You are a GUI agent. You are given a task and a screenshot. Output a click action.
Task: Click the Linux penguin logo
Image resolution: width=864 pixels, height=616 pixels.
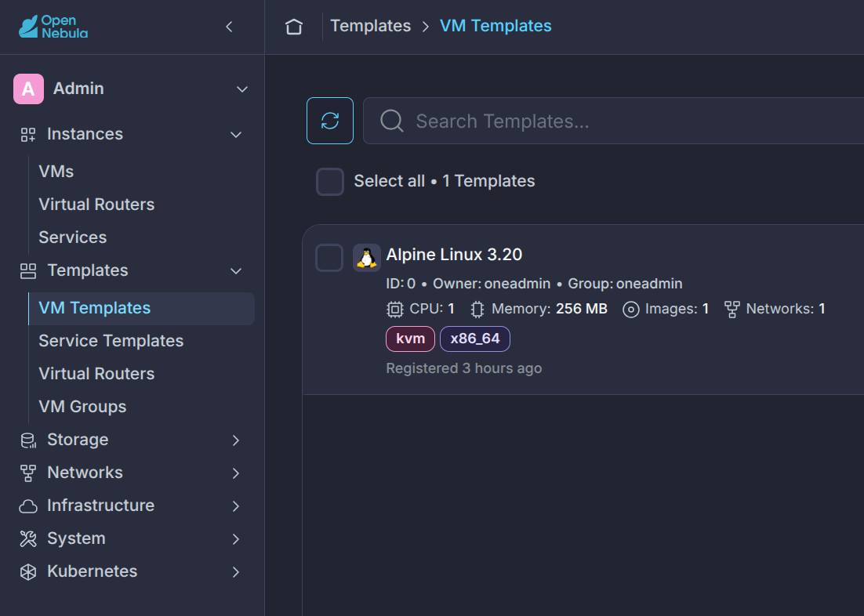[x=366, y=258]
